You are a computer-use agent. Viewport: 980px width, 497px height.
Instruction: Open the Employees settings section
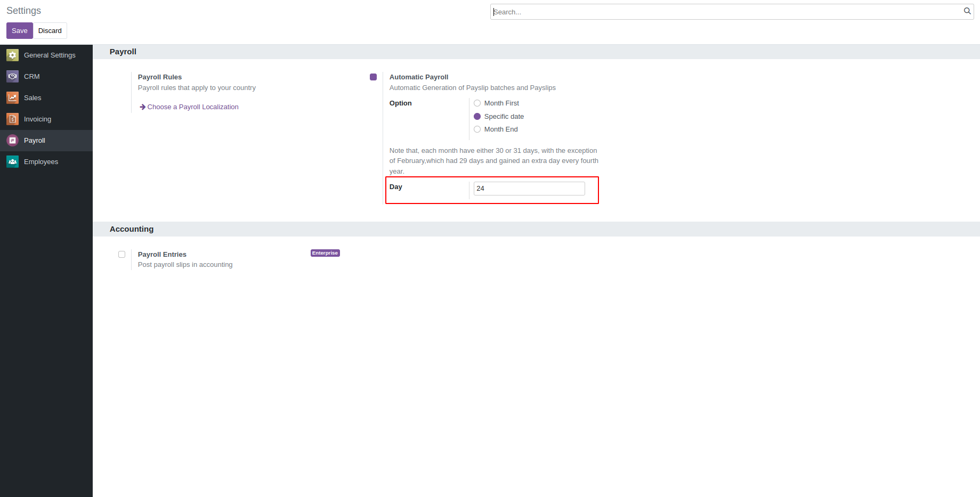tap(41, 162)
